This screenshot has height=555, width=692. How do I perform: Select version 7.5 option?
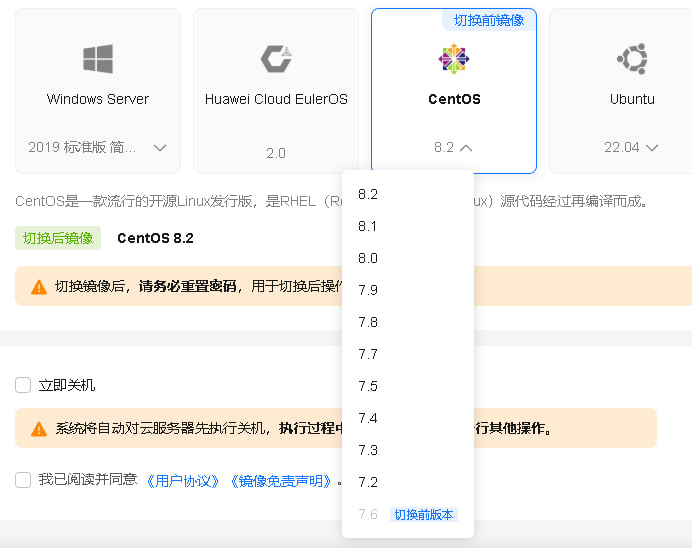click(408, 386)
